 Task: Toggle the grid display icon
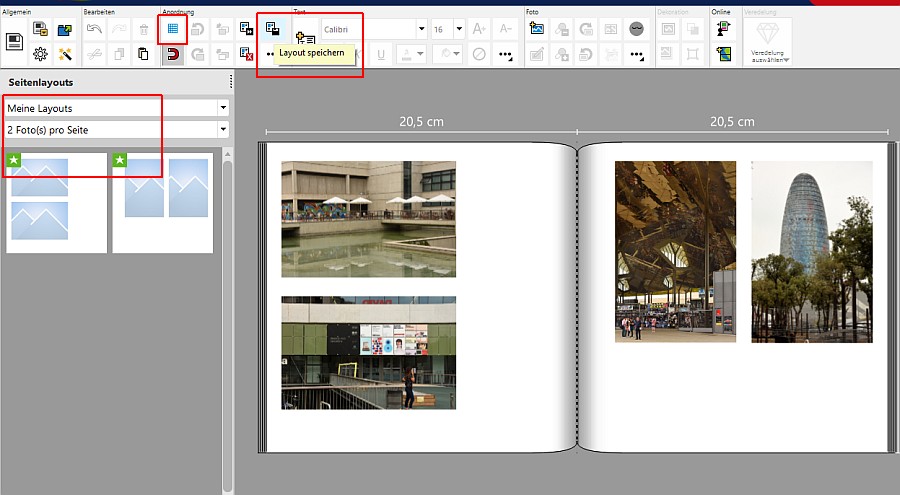tap(173, 29)
